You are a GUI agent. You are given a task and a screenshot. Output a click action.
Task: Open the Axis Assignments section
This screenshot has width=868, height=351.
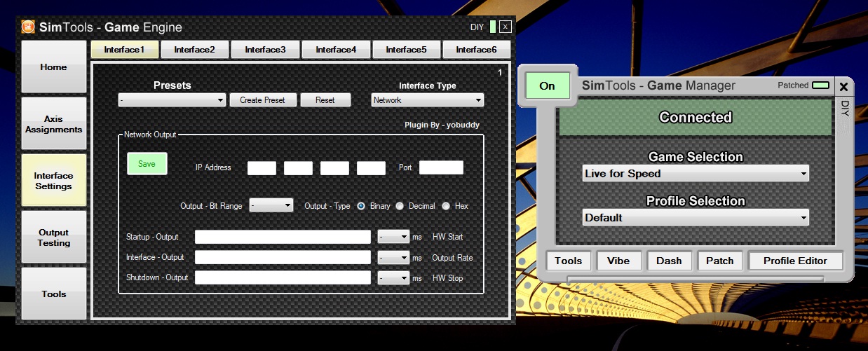(x=54, y=124)
